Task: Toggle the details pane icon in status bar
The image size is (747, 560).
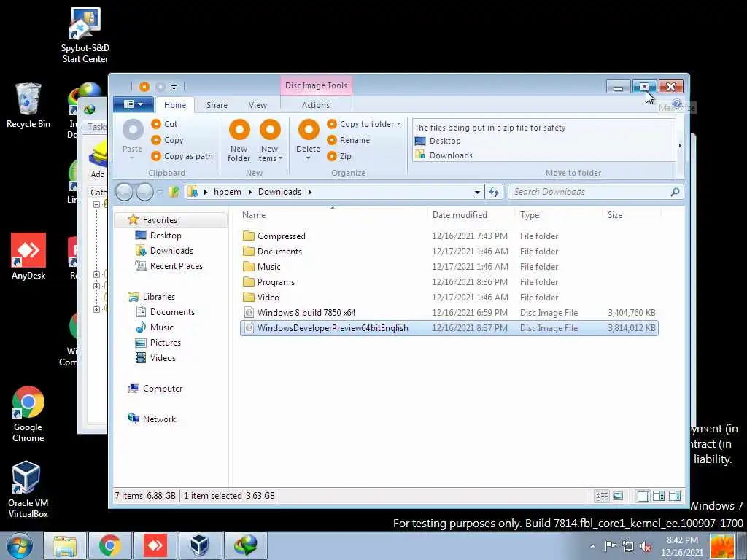Action: click(x=659, y=496)
